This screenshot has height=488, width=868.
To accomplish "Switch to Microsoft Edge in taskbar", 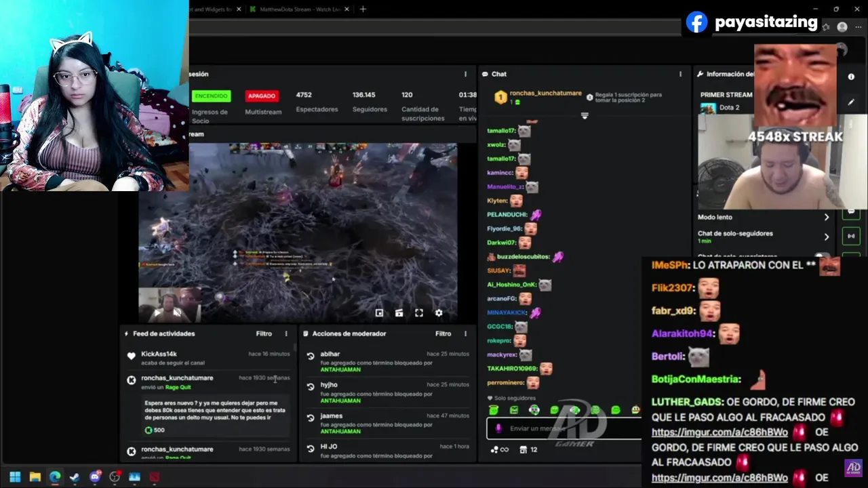I will pos(55,477).
